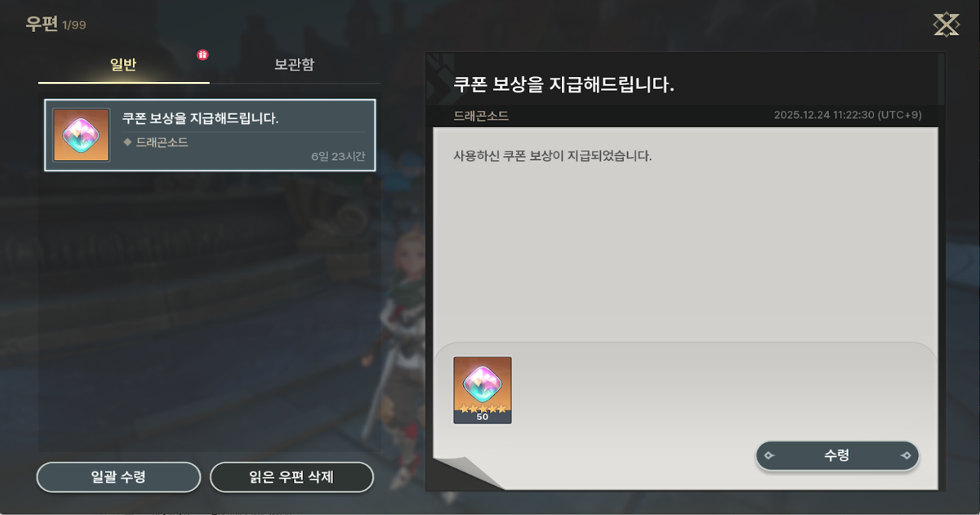The height and width of the screenshot is (515, 980).
Task: Click the 읽은 우편 삭제 button
Action: (292, 478)
